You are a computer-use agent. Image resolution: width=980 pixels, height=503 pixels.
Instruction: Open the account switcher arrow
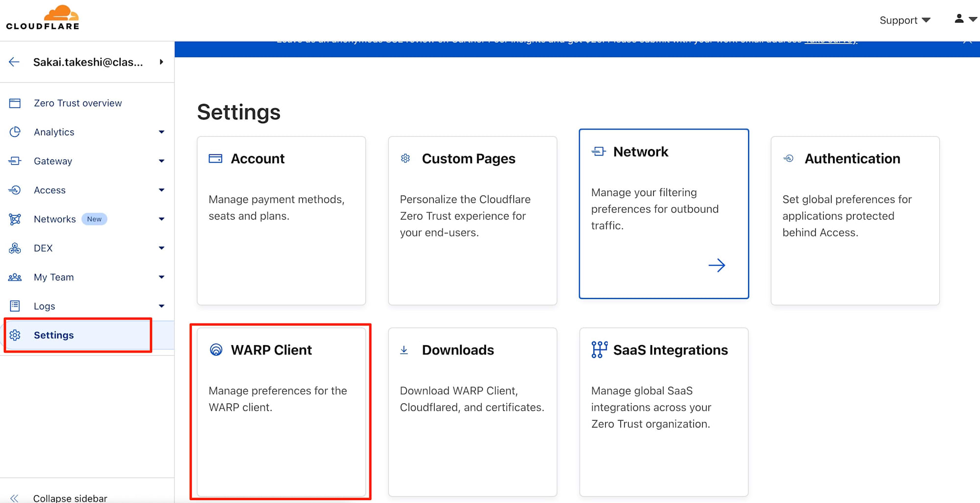point(161,62)
